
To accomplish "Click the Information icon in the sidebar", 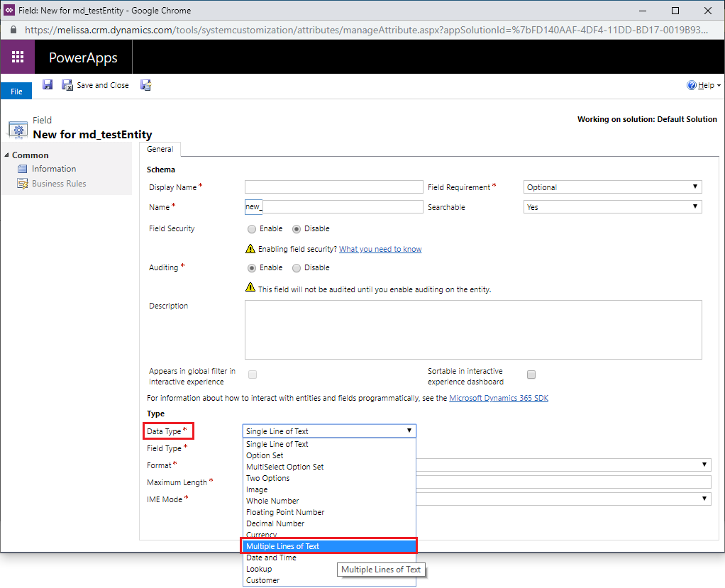I will coord(23,169).
